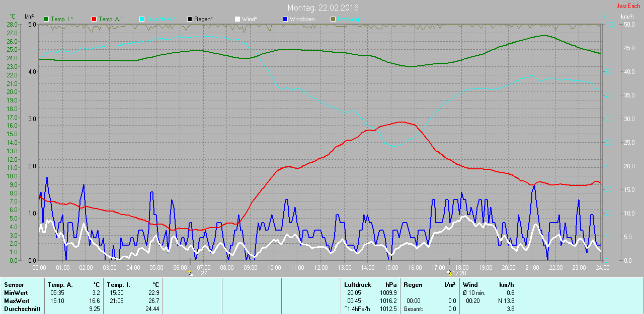Click the '26.7' maximum inside temperature
Viewport: 644px width, 314px height.
point(153,301)
